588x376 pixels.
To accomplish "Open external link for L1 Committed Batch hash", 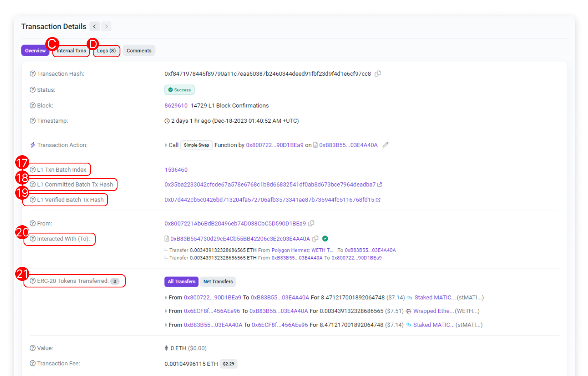I will 380,184.
